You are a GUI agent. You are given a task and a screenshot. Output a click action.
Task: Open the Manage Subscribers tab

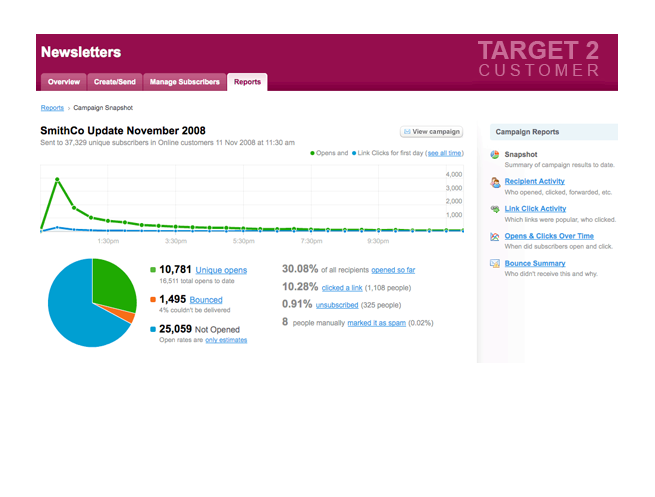[x=184, y=82]
